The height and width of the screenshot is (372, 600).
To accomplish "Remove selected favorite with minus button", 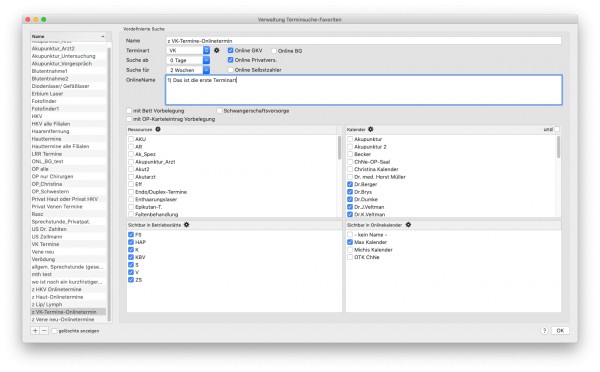I will [x=44, y=331].
